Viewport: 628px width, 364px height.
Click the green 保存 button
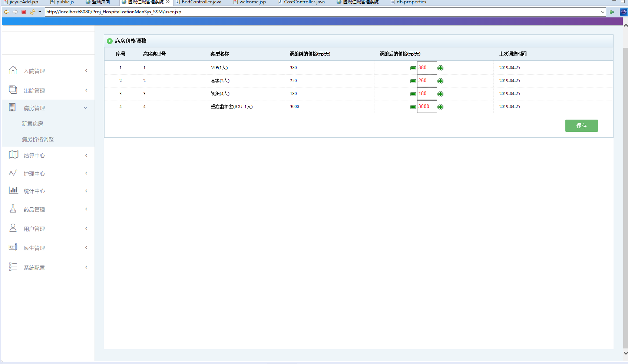tap(581, 126)
